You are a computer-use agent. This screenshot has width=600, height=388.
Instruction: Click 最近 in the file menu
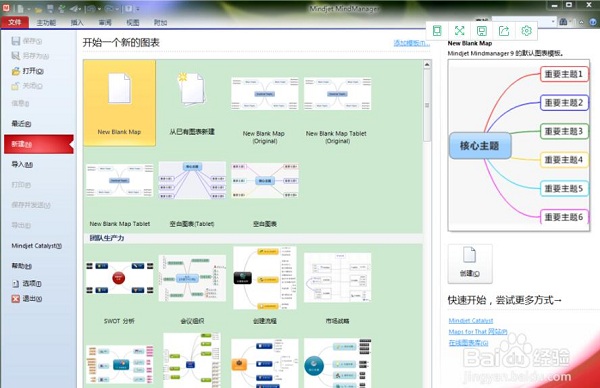(21, 123)
